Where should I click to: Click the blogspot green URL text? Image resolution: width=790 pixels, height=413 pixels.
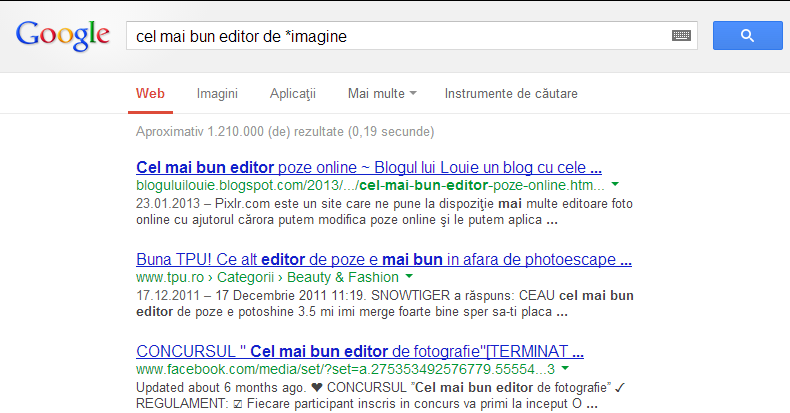pos(370,185)
